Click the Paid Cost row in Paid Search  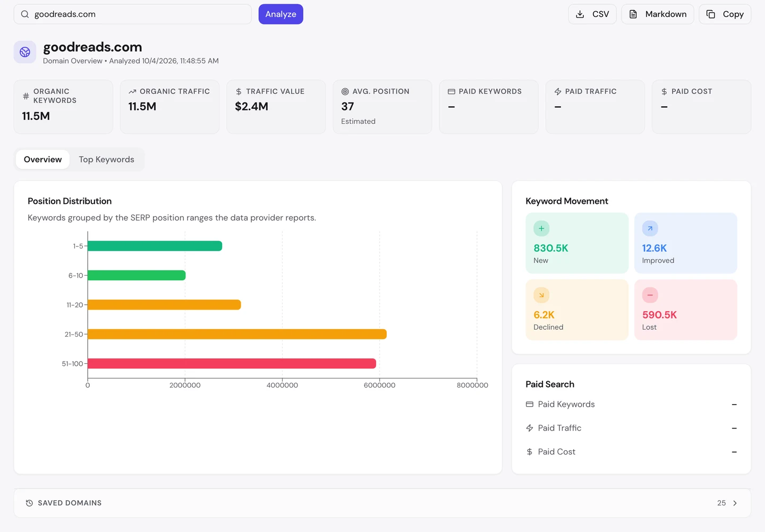631,452
